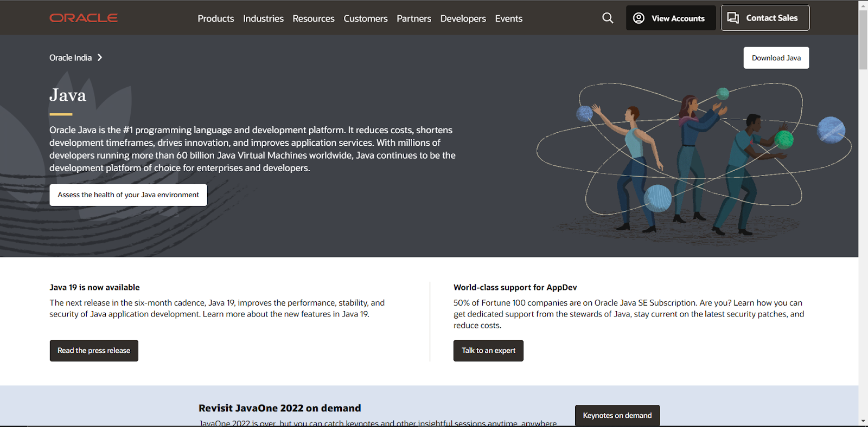Click the Download Java button

[x=776, y=58]
